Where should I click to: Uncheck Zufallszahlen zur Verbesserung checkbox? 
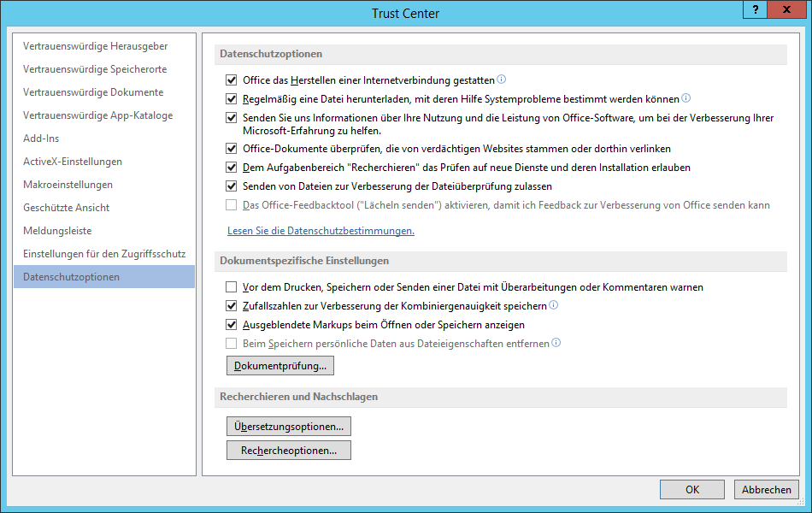pyautogui.click(x=231, y=306)
